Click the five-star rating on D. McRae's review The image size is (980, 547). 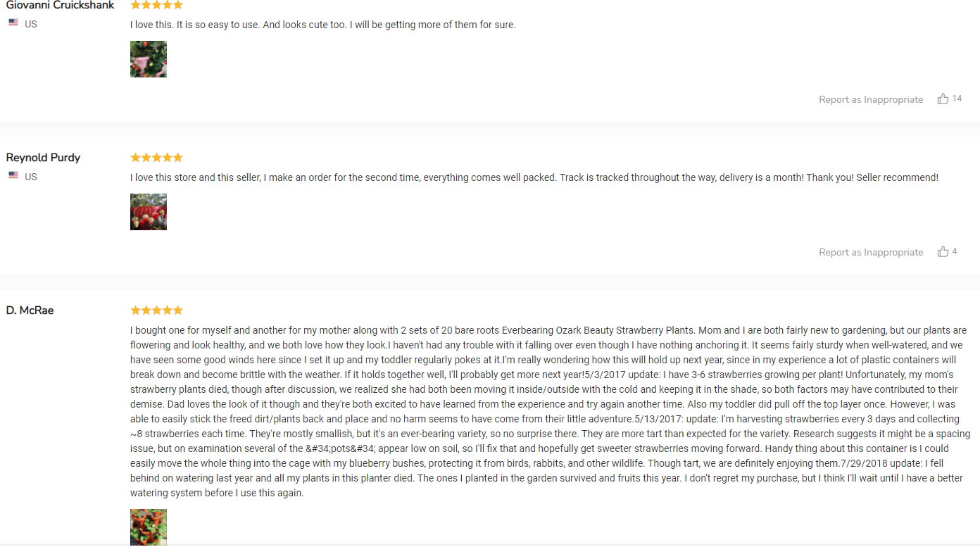(156, 310)
